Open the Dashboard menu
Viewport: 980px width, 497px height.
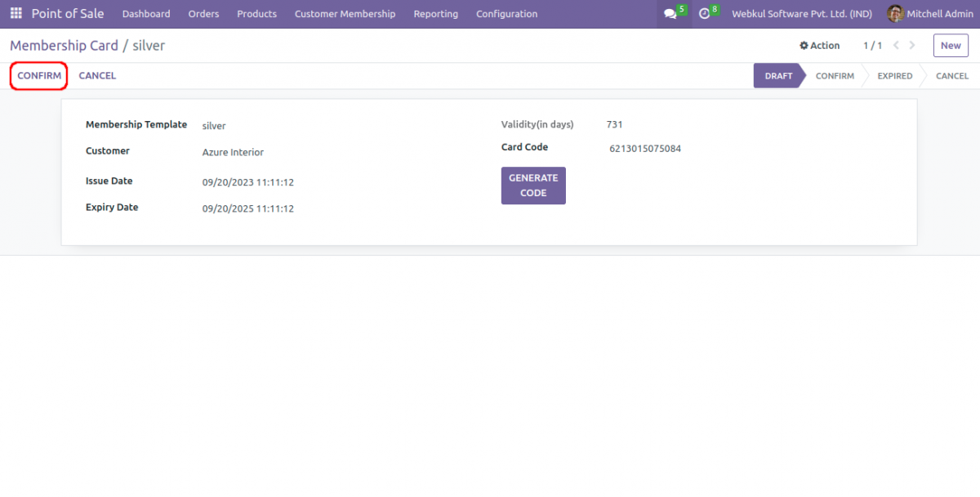[145, 14]
